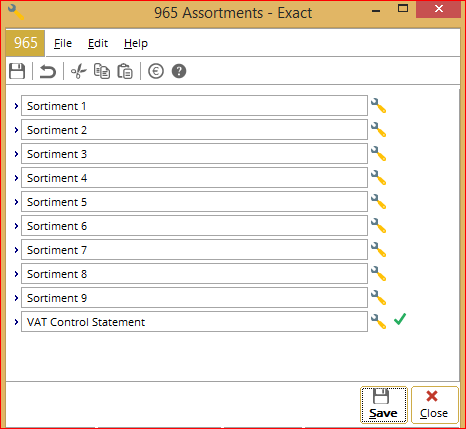Expand the Sortiment 7 row chevron
This screenshot has width=466, height=429.
[16, 250]
